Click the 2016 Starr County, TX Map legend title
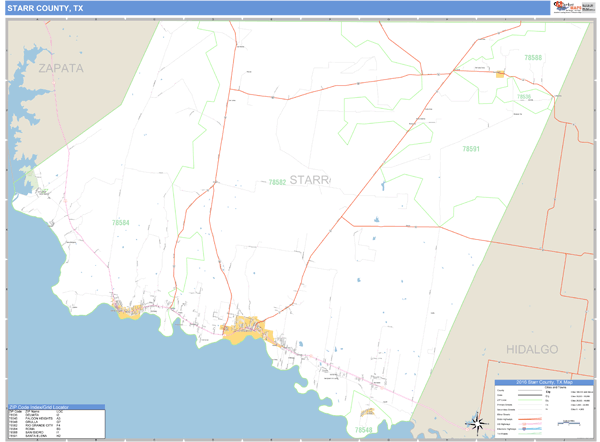 pyautogui.click(x=544, y=382)
